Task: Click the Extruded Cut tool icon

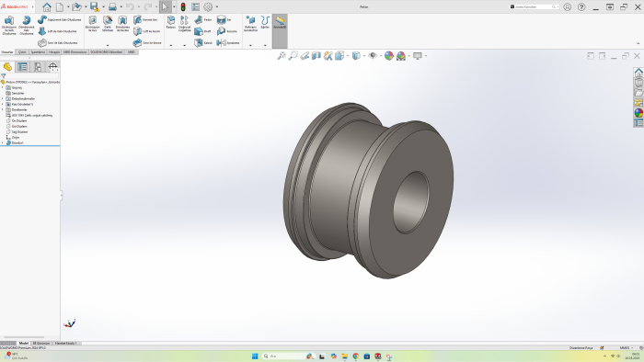Action: [92, 20]
